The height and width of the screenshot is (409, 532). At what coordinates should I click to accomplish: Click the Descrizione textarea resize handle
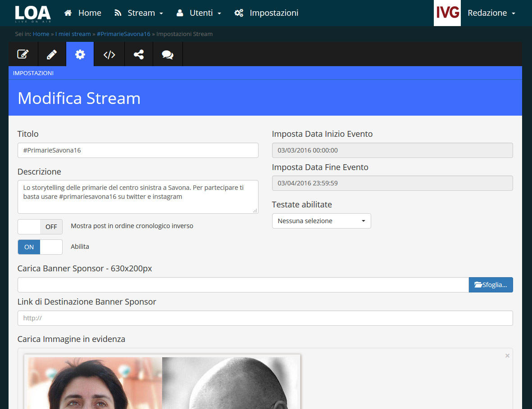point(255,211)
